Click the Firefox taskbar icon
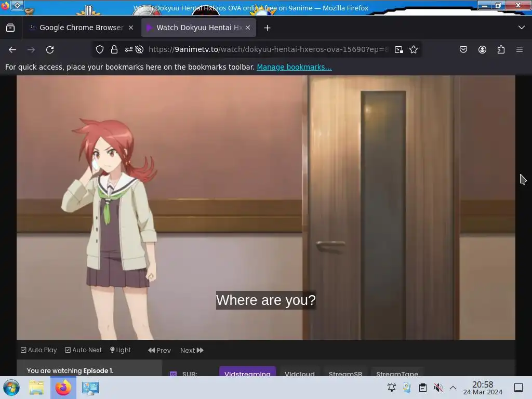The height and width of the screenshot is (399, 532). tap(63, 388)
